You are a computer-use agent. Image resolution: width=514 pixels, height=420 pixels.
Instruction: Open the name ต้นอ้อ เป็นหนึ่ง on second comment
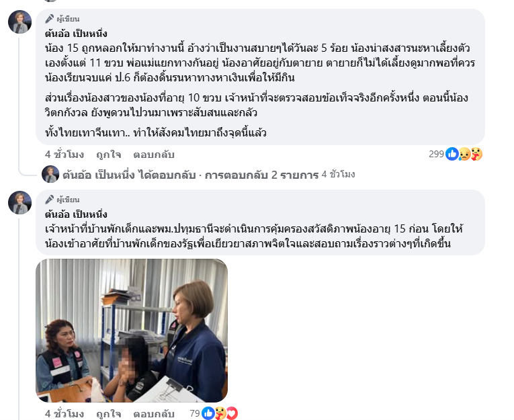point(76,214)
